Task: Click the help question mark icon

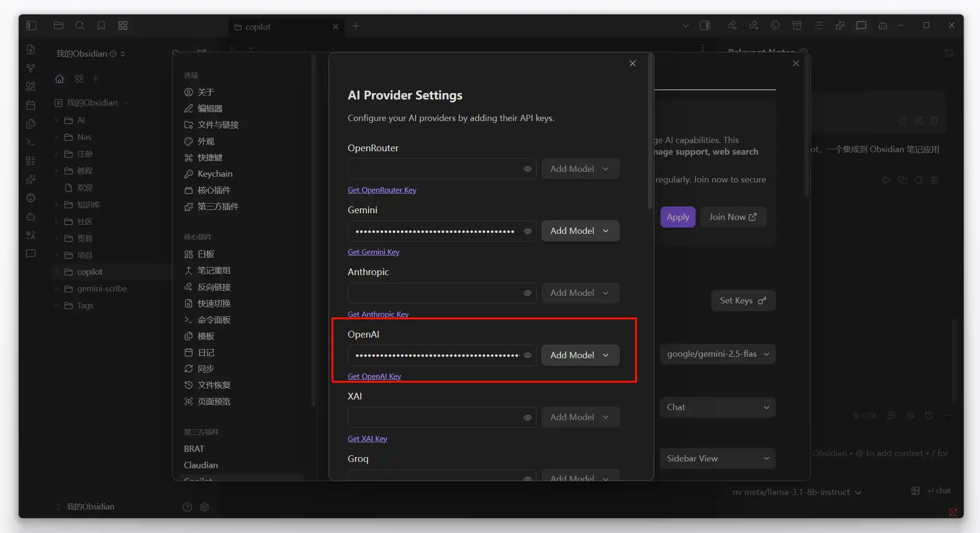Action: [x=187, y=507]
